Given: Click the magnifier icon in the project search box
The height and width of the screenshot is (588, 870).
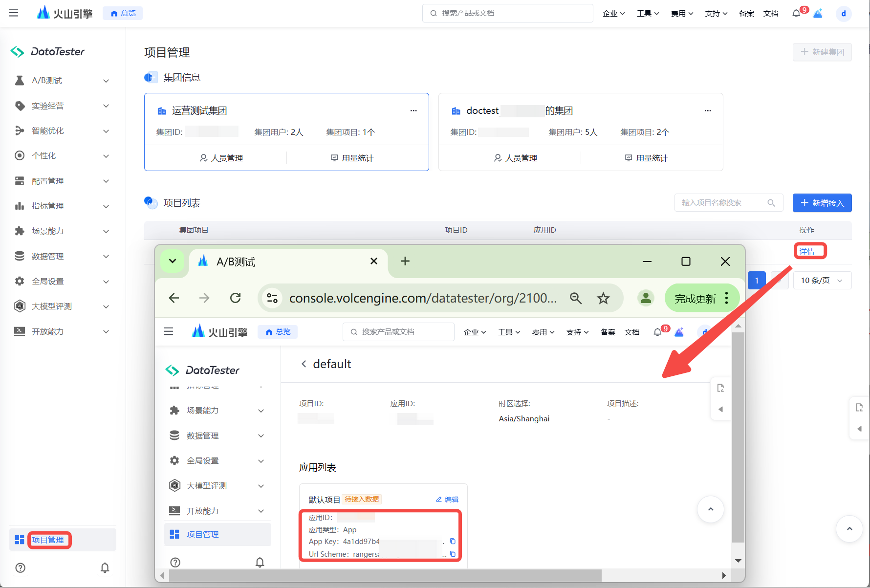Looking at the screenshot, I should (771, 203).
